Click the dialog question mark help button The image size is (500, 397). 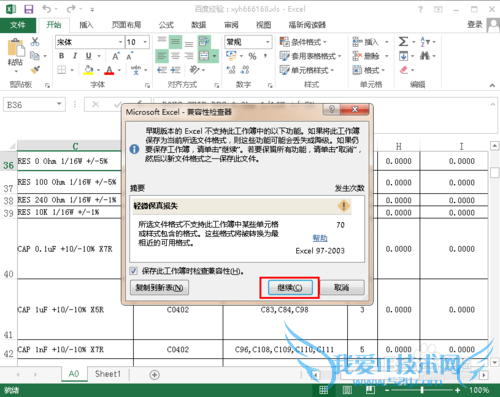332,109
